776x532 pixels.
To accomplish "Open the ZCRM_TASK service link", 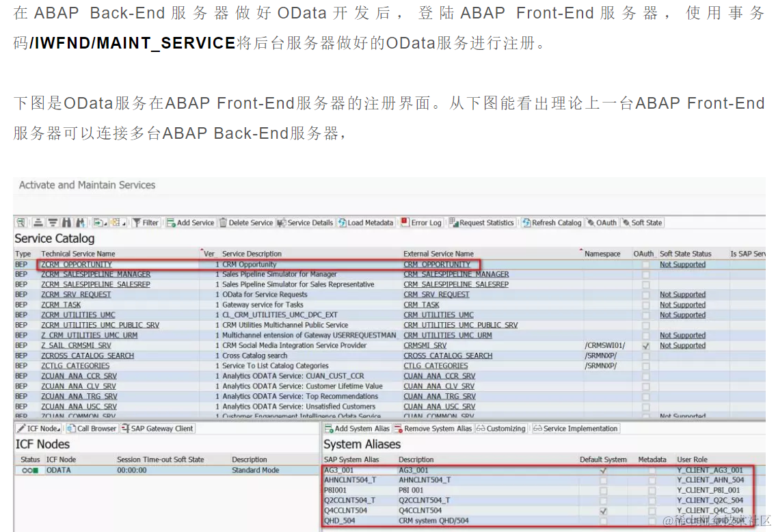I will (61, 305).
